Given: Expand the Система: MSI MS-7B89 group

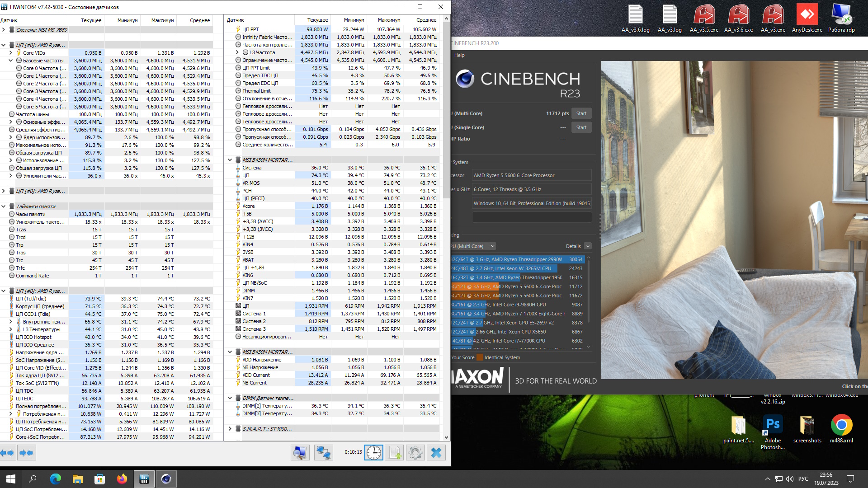Looking at the screenshot, I should (x=4, y=30).
